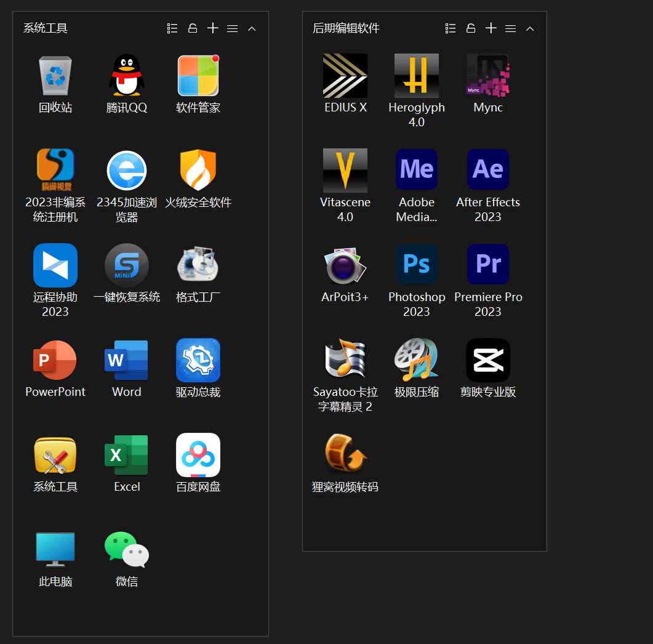Launch Excel icon
Screen dimensions: 653x644
[126, 455]
